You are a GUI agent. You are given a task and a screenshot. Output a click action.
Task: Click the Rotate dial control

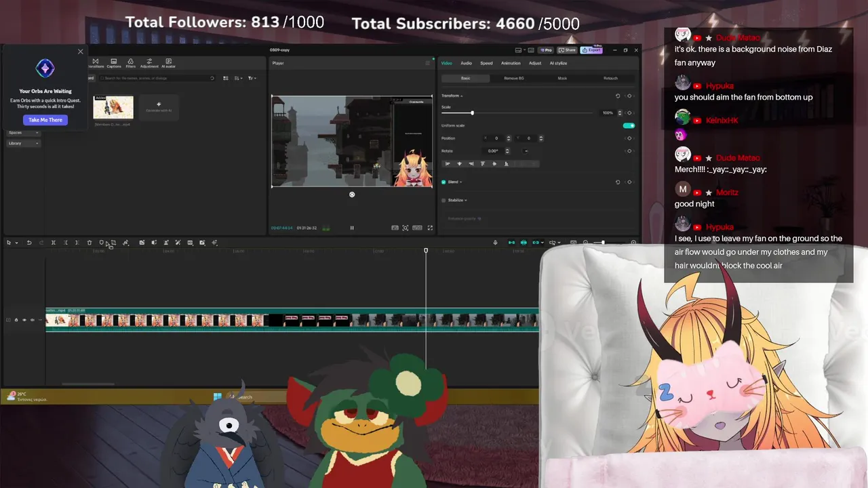click(526, 151)
